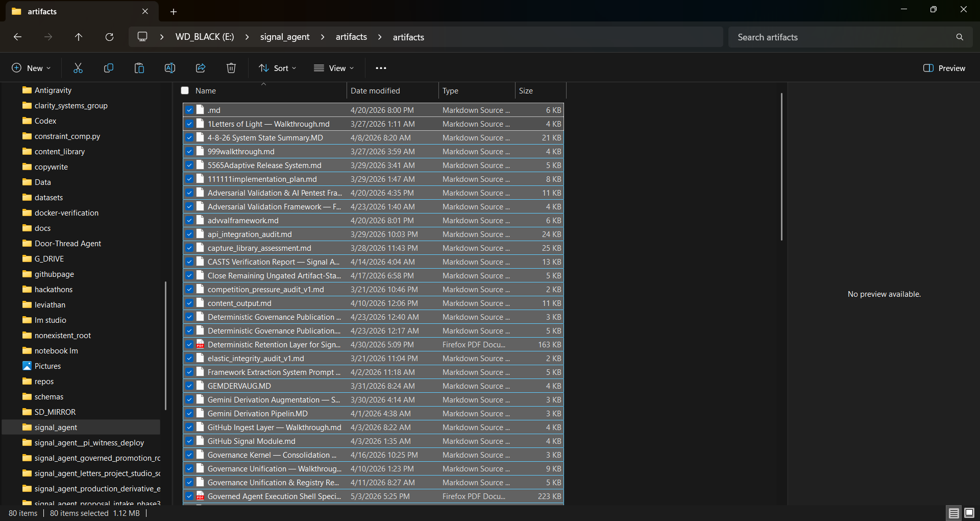
Task: Click the search magnifier icon
Action: tap(960, 37)
